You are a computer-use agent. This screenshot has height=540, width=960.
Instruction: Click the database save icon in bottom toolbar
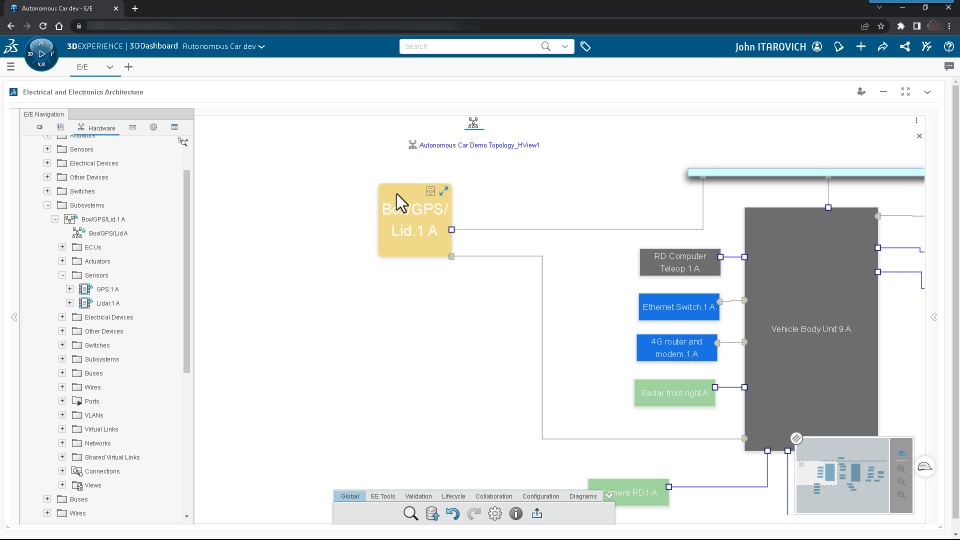432,514
